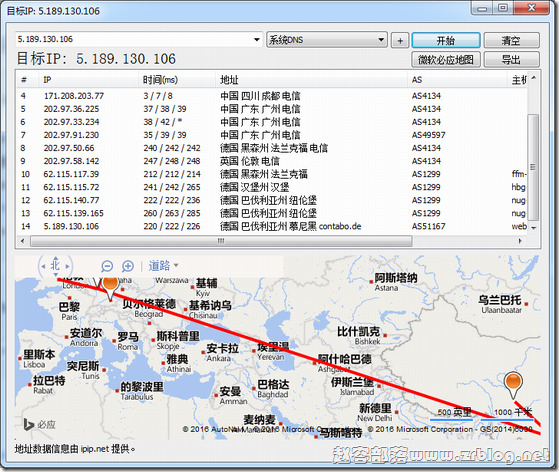Click the map zoom out icon
The height and width of the screenshot is (472, 559).
coord(107,266)
